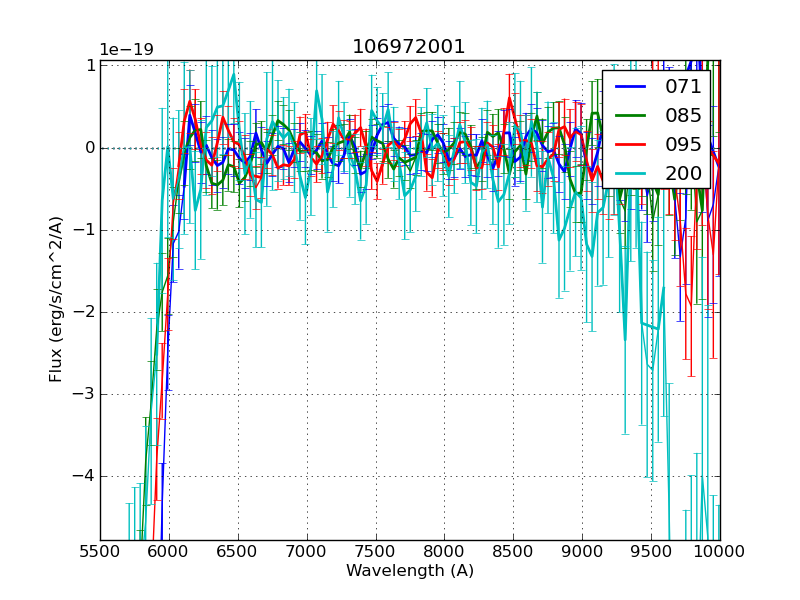Click the cyan line swatch in legend
The image size is (800, 600).
630,173
